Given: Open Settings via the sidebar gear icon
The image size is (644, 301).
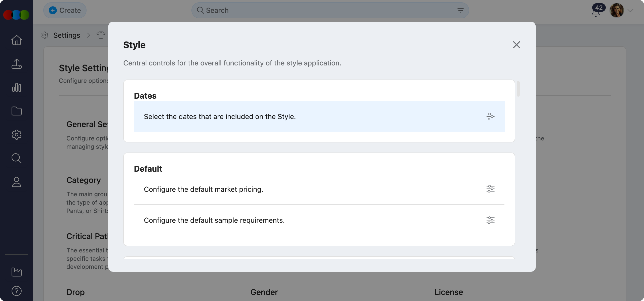Looking at the screenshot, I should (x=16, y=135).
